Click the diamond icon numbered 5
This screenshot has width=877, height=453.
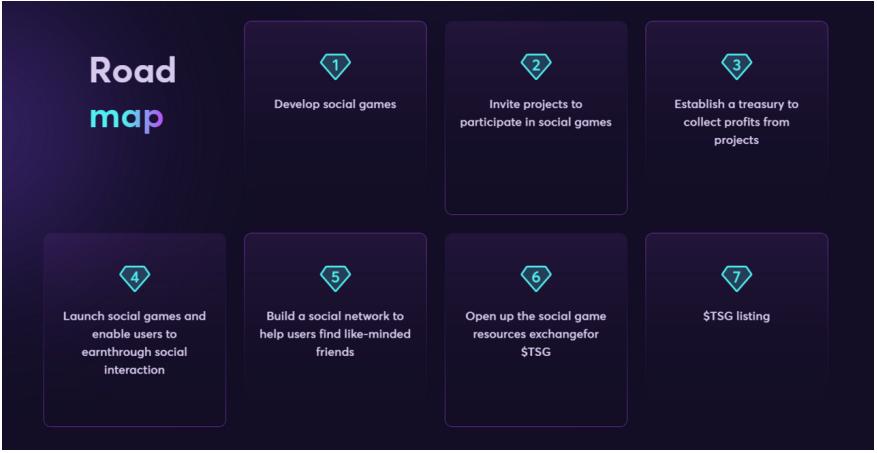click(x=335, y=277)
